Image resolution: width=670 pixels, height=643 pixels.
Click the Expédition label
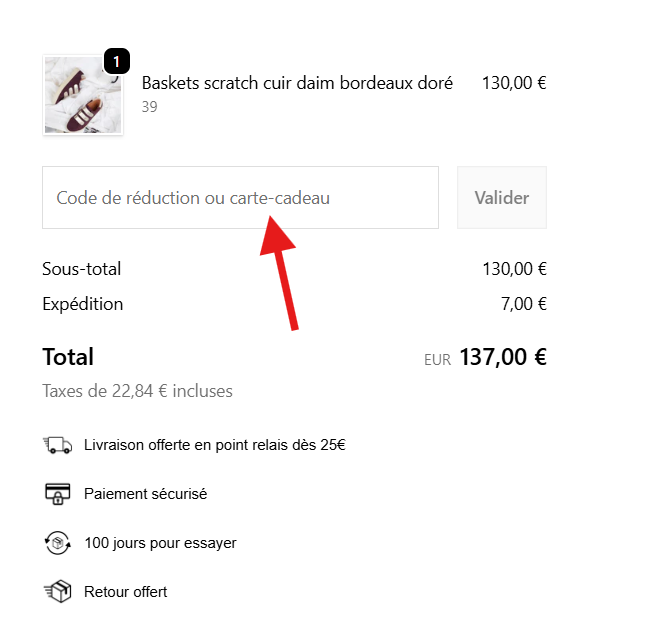click(82, 304)
